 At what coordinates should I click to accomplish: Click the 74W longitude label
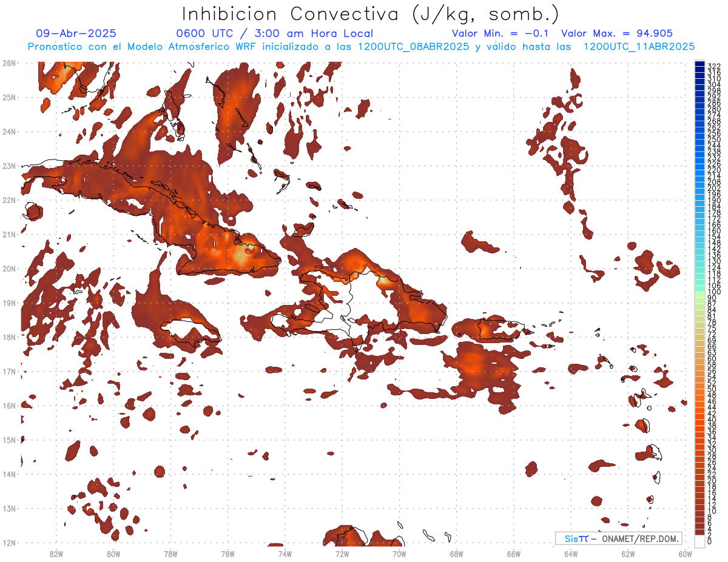click(x=285, y=554)
